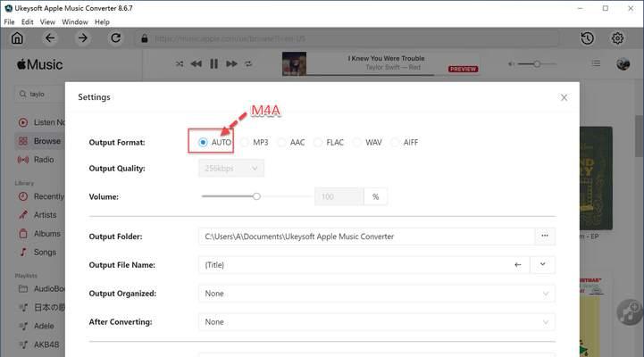Open the Window menu

[75, 21]
